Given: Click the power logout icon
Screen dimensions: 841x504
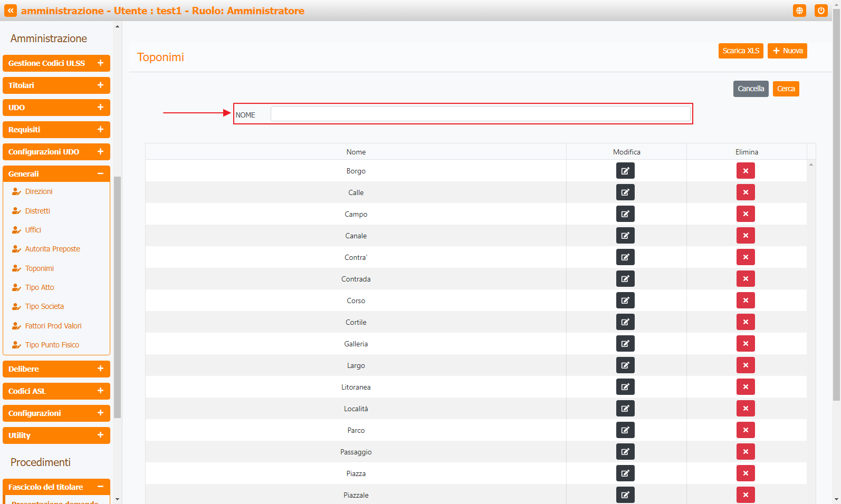Looking at the screenshot, I should tap(821, 11).
